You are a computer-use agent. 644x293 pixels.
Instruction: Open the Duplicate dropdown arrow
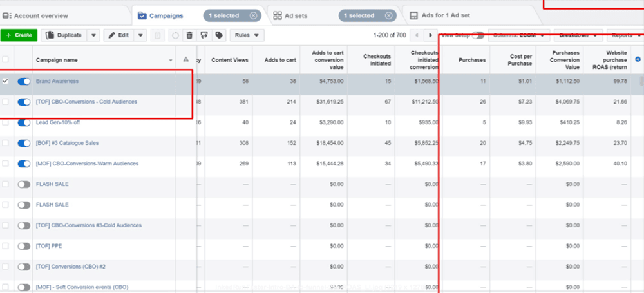click(x=93, y=35)
